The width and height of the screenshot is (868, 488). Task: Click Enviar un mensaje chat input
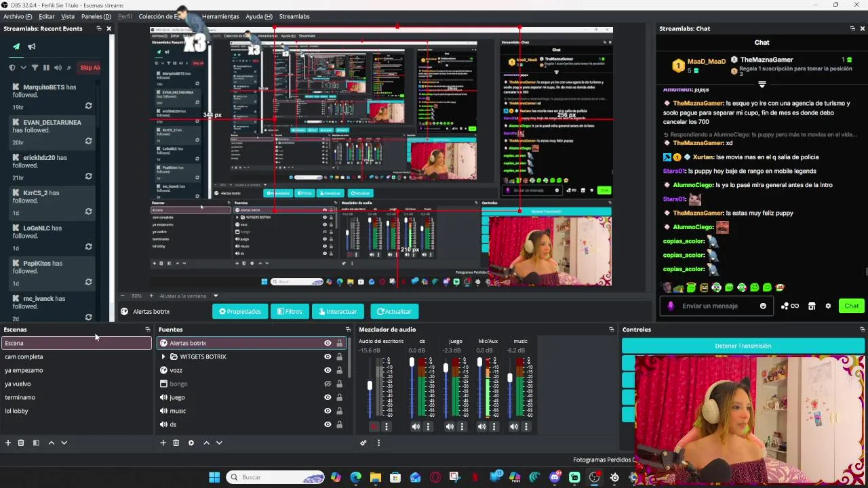click(716, 306)
